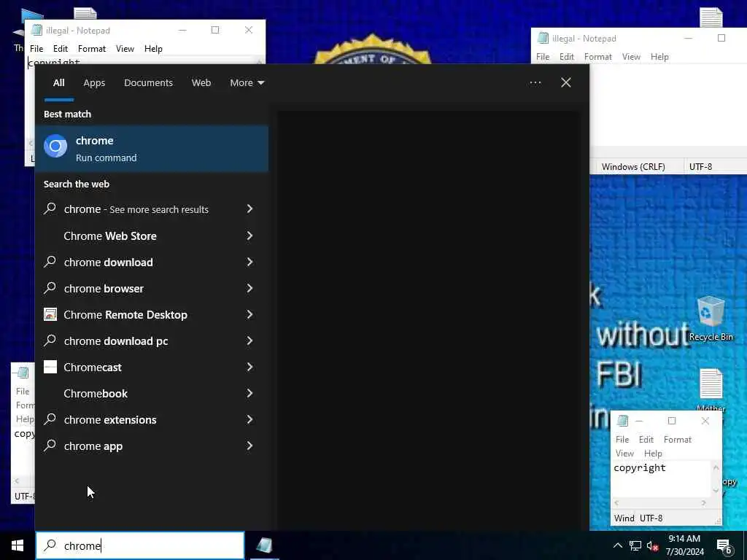Click UTF-8 status entry in top-right Notepad

(x=700, y=167)
